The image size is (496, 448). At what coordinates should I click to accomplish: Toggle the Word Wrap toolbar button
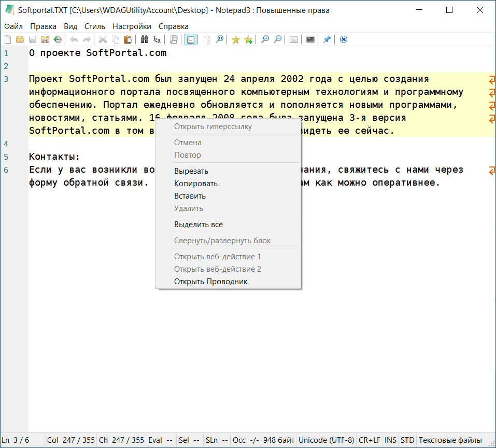tap(190, 39)
